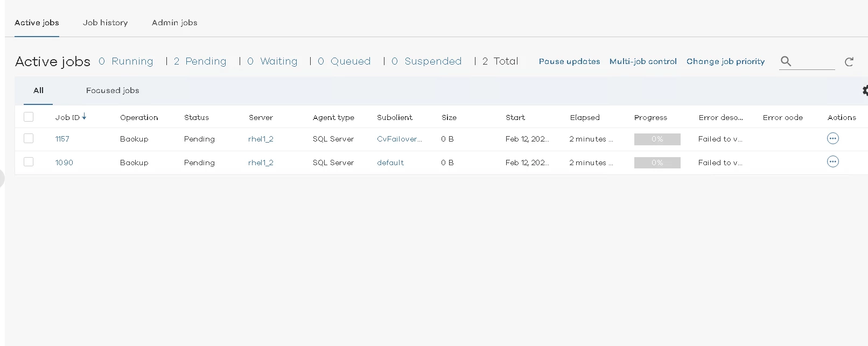Screen dimensions: 868x346
Task: Open actions menu for job 1157
Action: pos(832,139)
